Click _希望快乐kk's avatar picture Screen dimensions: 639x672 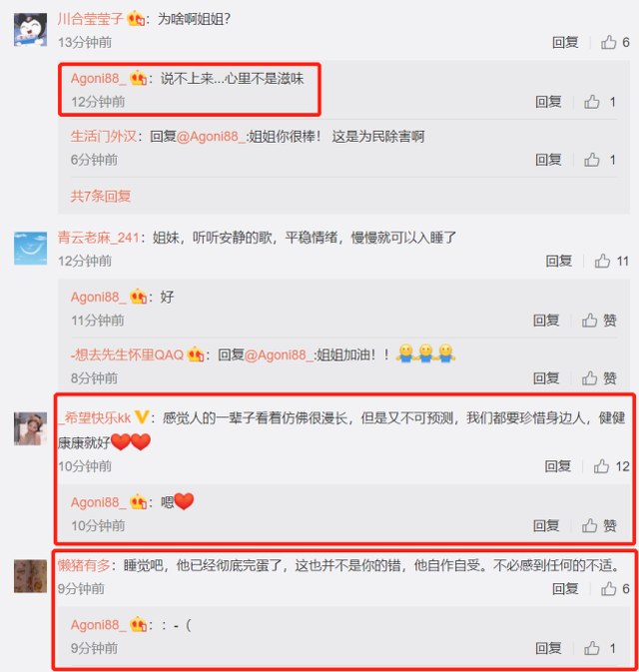click(30, 428)
